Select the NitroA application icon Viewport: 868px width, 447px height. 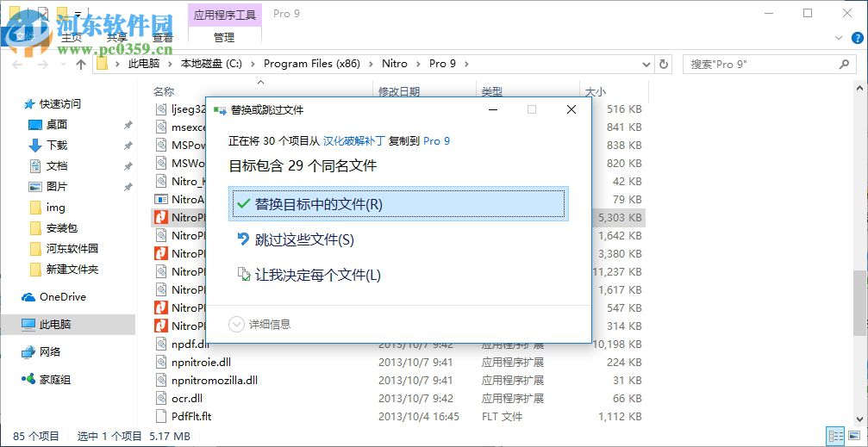point(161,199)
